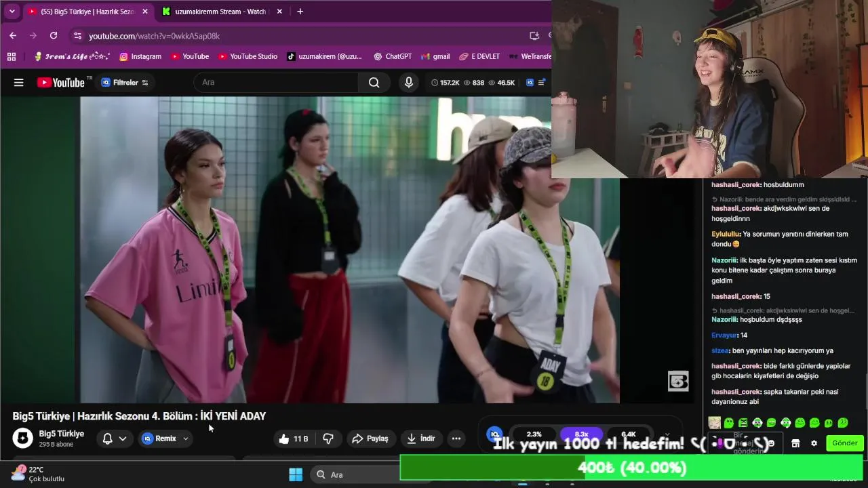Image resolution: width=868 pixels, height=488 pixels.
Task: Dislike the video with thumbs down
Action: coord(328,439)
